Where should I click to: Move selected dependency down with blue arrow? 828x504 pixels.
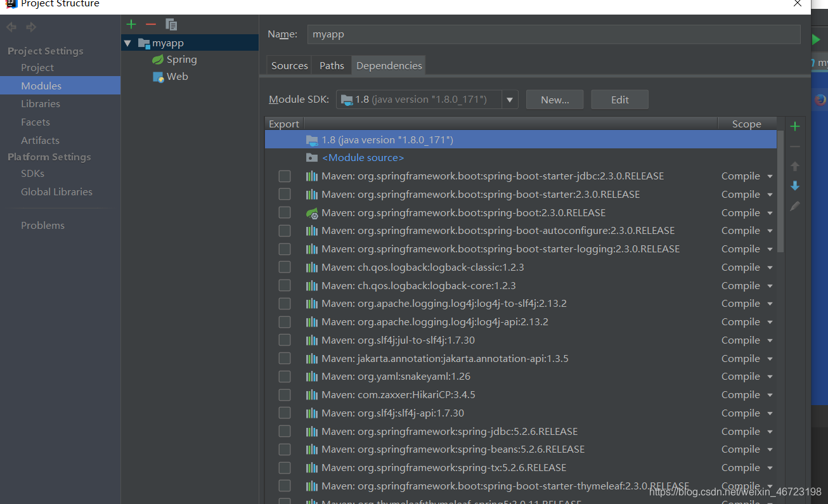[x=794, y=186]
